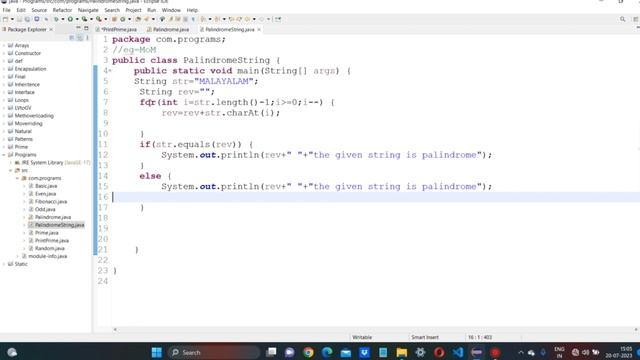640x360 pixels.
Task: Open File Explorer from the taskbar
Action: click(402, 352)
